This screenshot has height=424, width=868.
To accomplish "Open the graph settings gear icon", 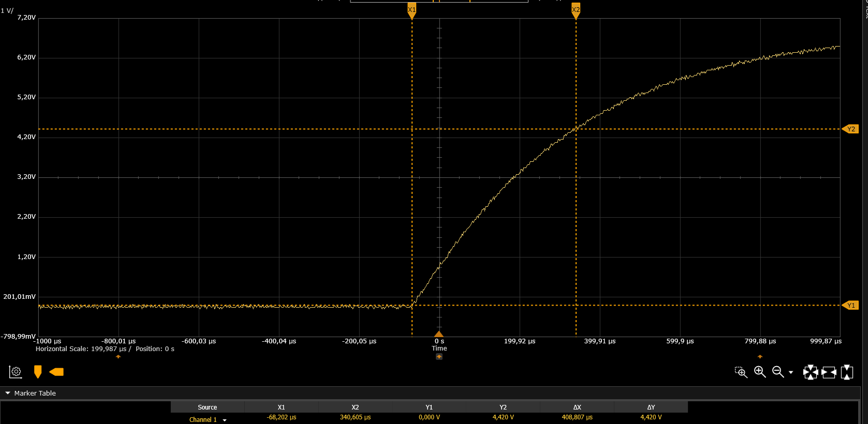I will (x=16, y=372).
